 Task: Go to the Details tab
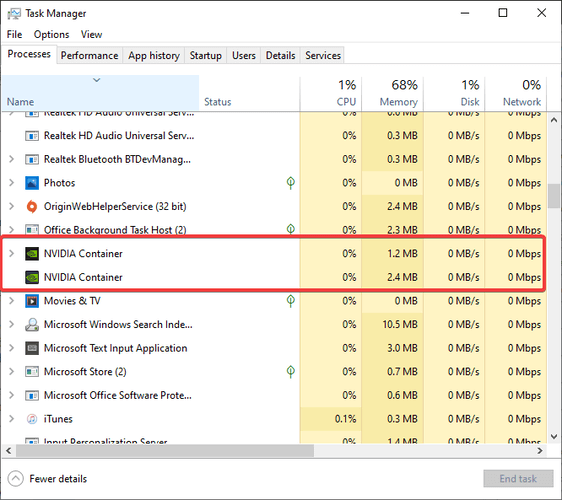pos(280,56)
